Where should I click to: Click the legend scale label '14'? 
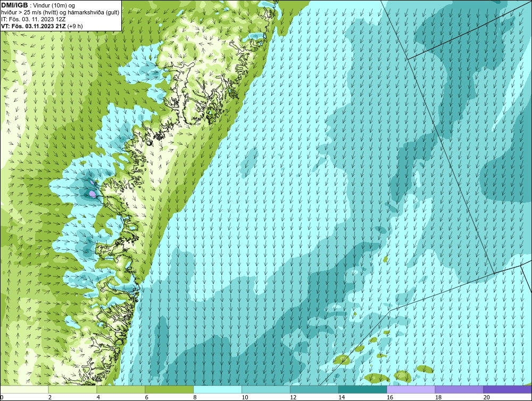(x=342, y=397)
